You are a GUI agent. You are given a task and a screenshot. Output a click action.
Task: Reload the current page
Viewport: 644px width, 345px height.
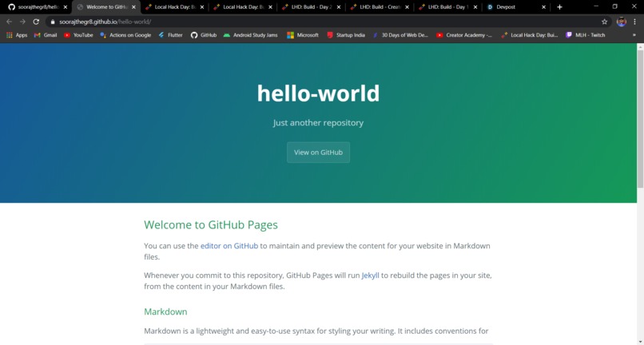coord(36,22)
